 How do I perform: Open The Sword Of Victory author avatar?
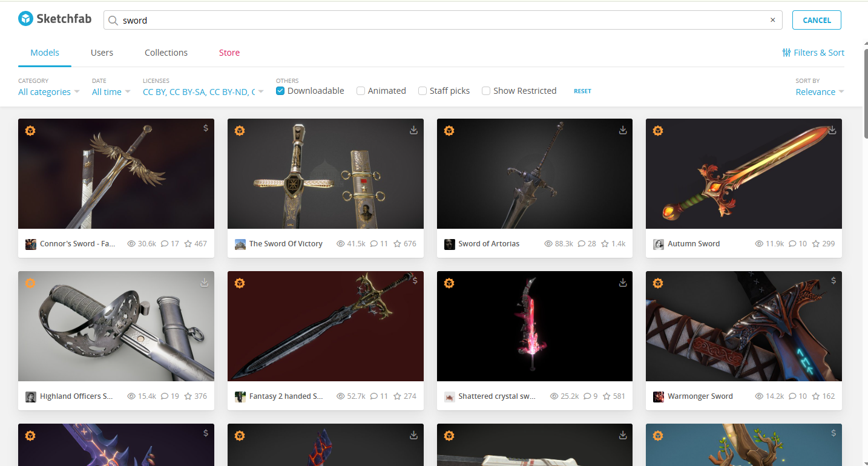[240, 244]
